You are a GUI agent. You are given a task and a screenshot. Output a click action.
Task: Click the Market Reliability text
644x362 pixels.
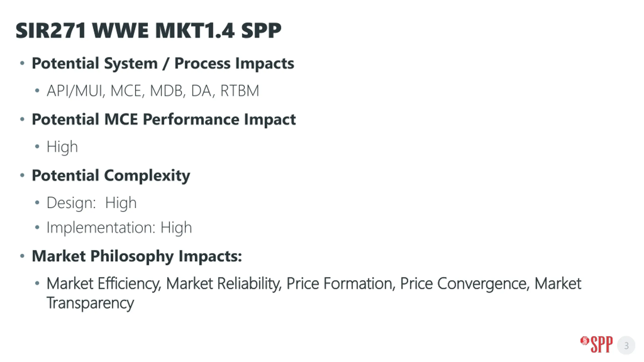click(223, 284)
